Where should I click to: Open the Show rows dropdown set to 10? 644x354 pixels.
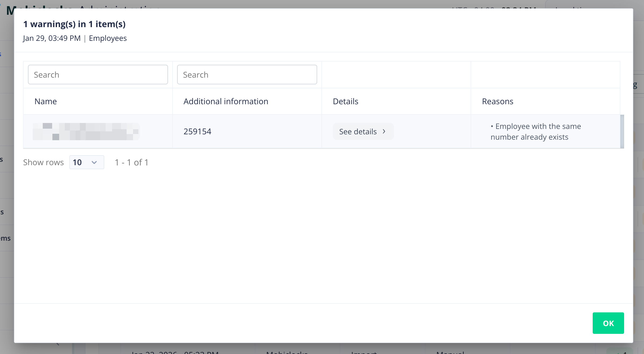pos(87,162)
